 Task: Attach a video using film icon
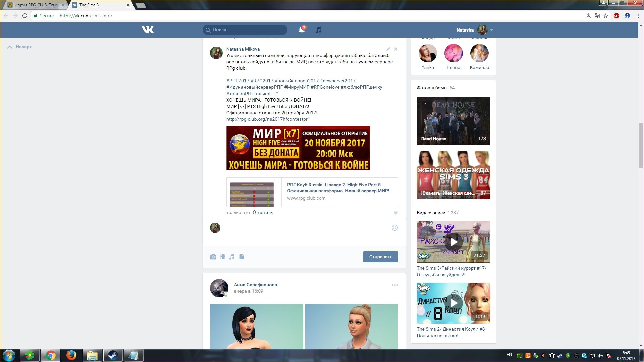pos(223,257)
